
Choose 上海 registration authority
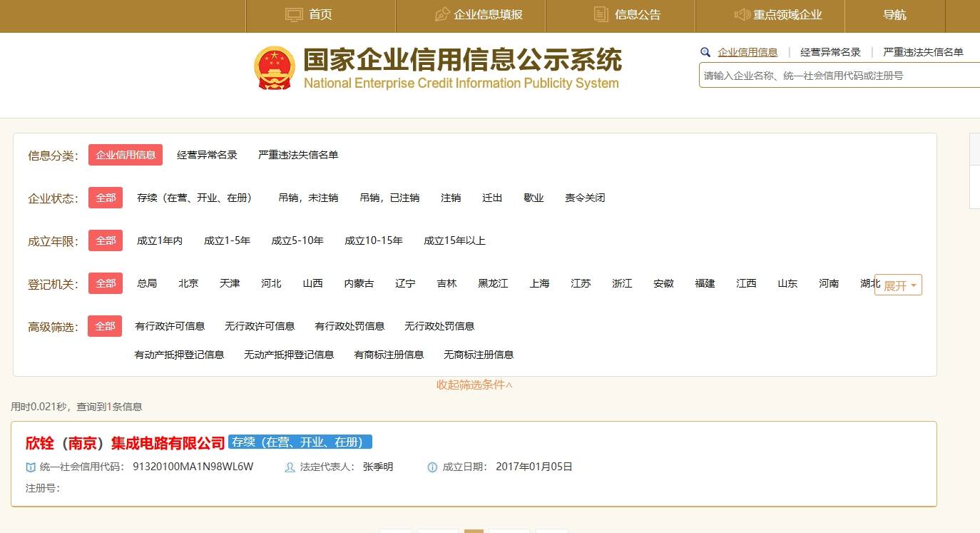(539, 283)
